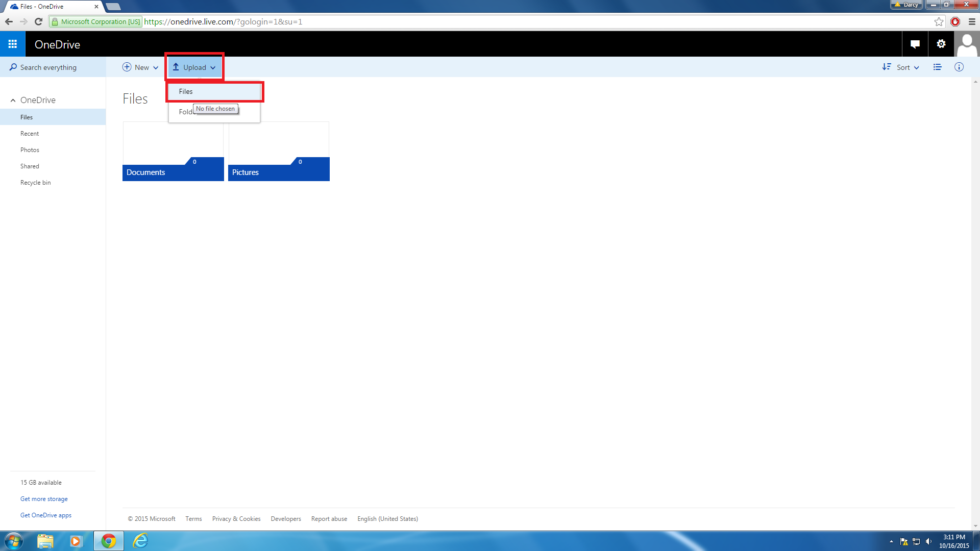This screenshot has height=551, width=980.
Task: Click the show desktop button
Action: click(x=976, y=541)
